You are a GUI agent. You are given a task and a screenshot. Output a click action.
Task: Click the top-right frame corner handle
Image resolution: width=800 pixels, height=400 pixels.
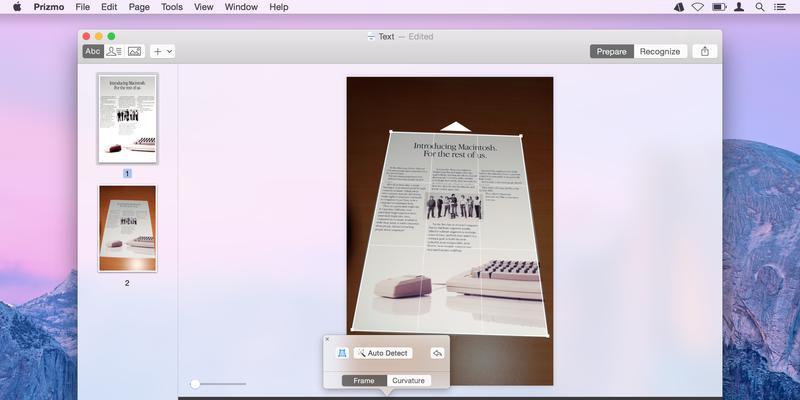[520, 136]
